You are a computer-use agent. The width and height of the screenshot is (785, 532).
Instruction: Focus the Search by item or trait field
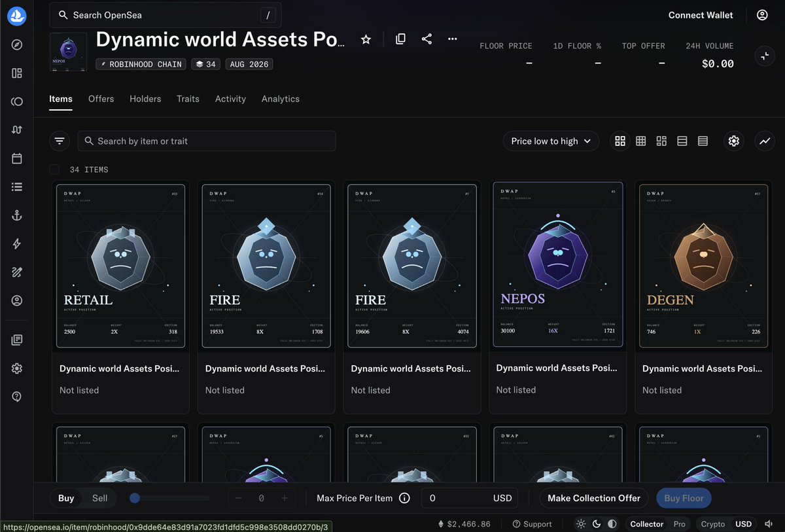click(207, 141)
